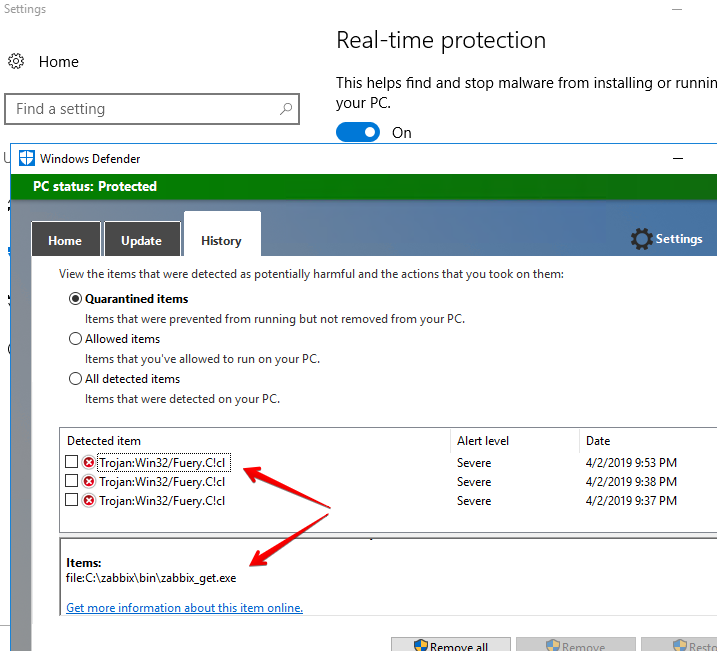Select the Allowed items radio button
The width and height of the screenshot is (718, 652).
tap(75, 339)
